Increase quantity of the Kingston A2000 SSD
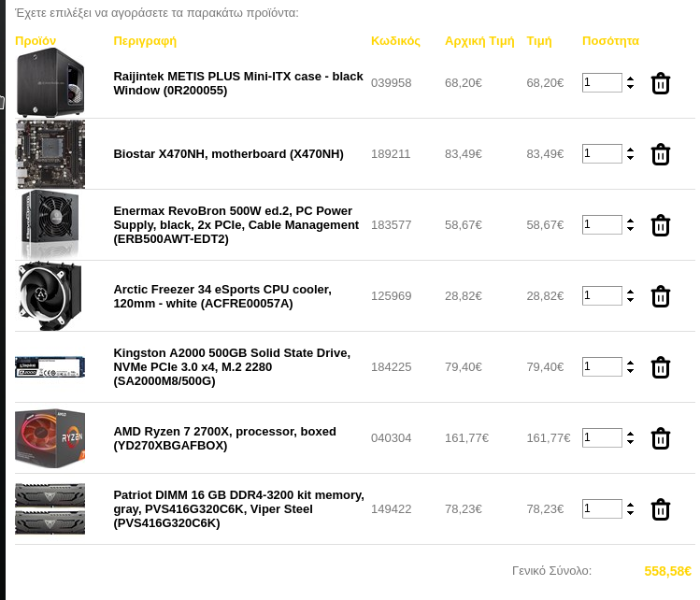This screenshot has height=600, width=700. (630, 363)
